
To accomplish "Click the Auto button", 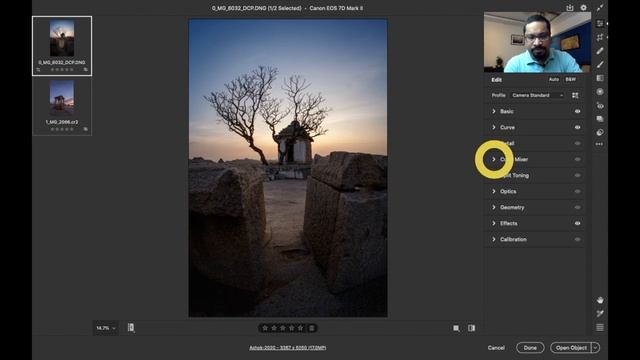I will (553, 79).
